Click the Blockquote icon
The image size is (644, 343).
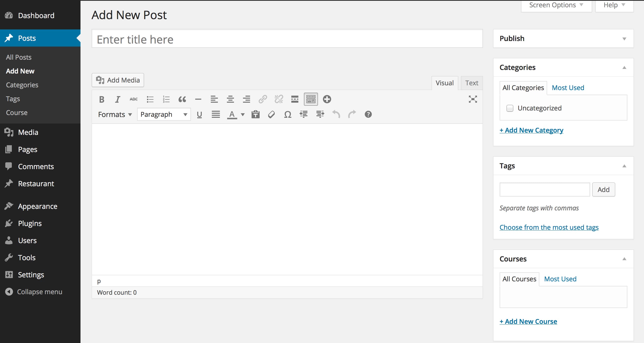pyautogui.click(x=182, y=99)
